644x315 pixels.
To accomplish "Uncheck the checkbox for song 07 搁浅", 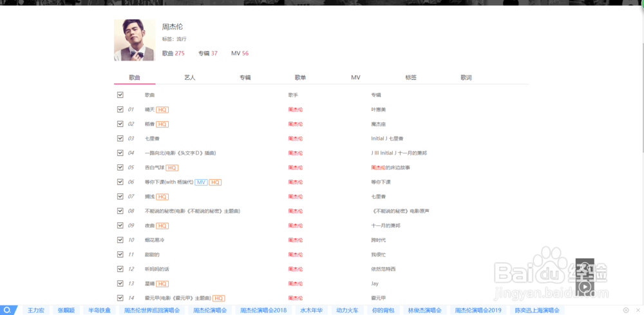I will tap(120, 196).
